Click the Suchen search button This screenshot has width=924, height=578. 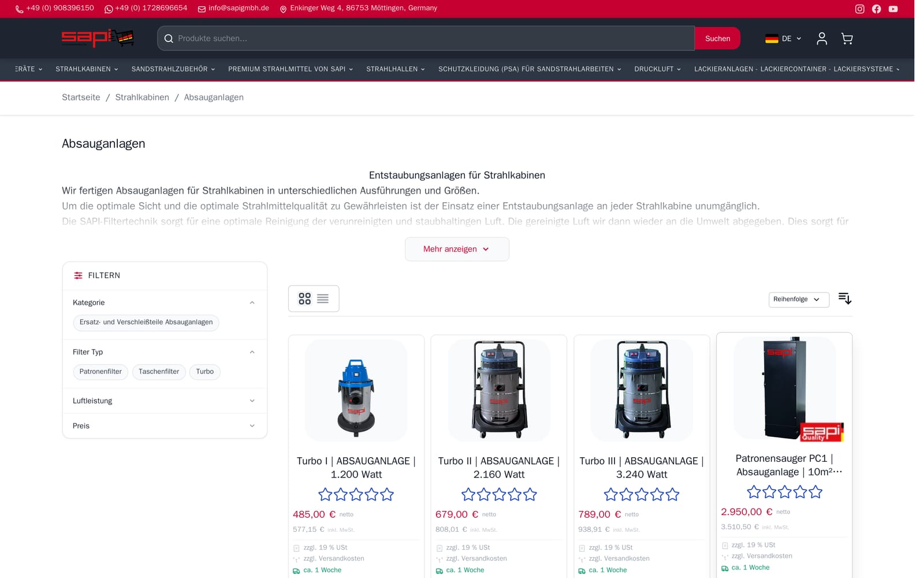point(717,39)
